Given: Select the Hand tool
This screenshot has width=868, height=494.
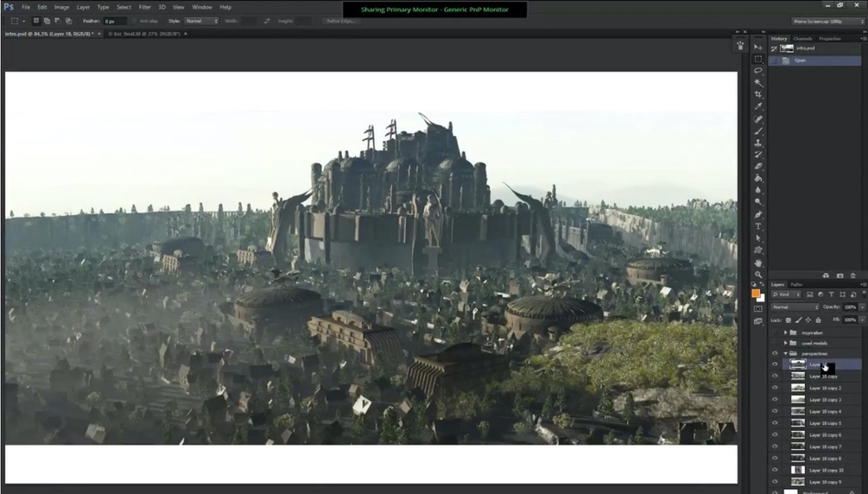Looking at the screenshot, I should tap(758, 263).
